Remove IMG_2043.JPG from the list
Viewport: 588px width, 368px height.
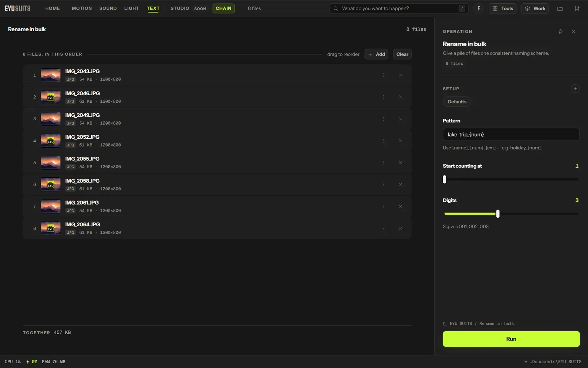pyautogui.click(x=401, y=75)
